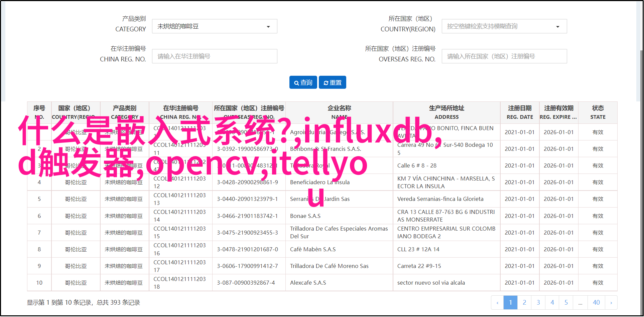Click company name Bonae S.A.S

pos(305,216)
